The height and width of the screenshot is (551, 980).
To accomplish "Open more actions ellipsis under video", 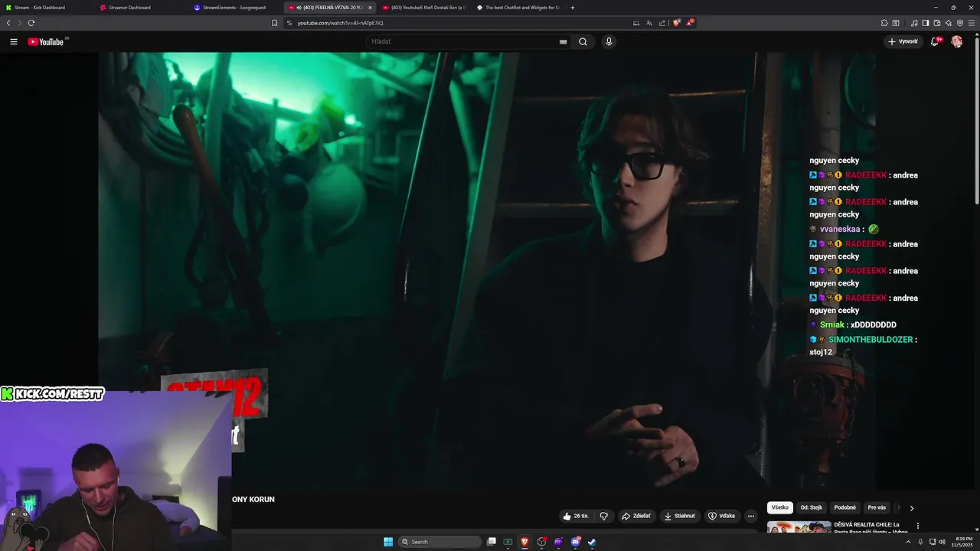I will pos(751,516).
